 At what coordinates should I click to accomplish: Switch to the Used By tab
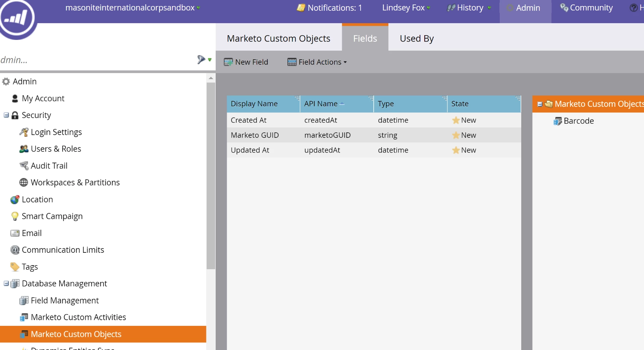[417, 39]
